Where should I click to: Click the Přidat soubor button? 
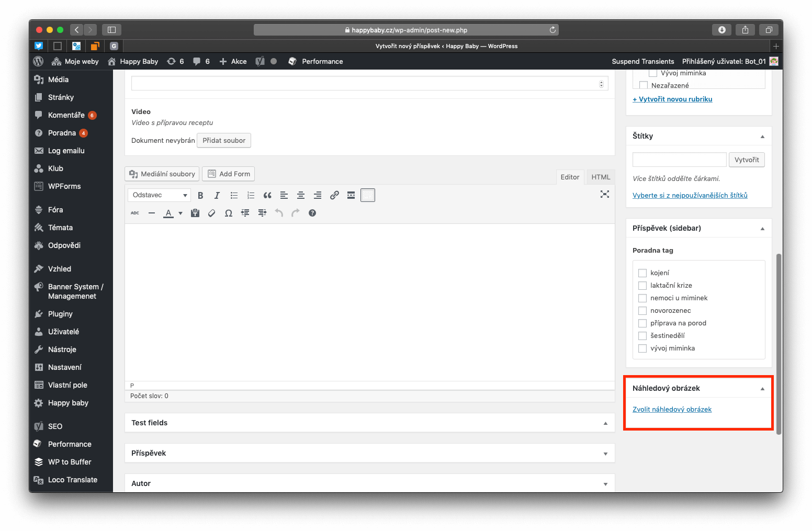click(224, 141)
